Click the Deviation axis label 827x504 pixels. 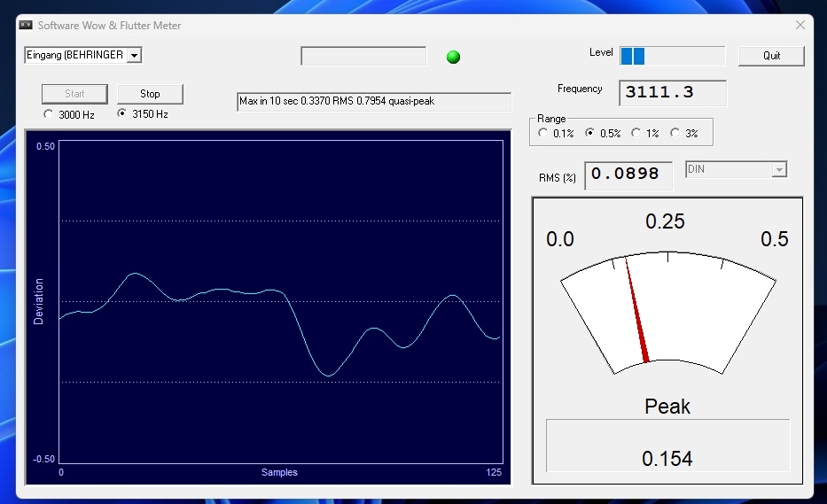pos(38,301)
